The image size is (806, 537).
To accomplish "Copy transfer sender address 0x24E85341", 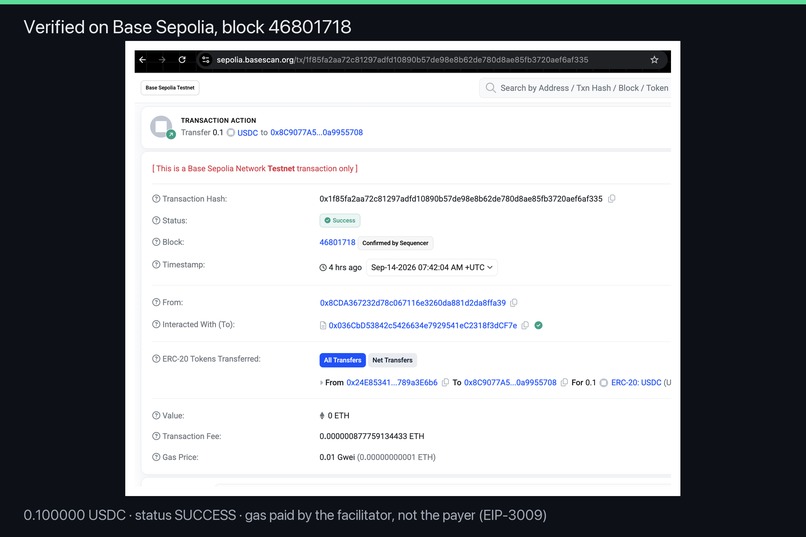I will [445, 382].
